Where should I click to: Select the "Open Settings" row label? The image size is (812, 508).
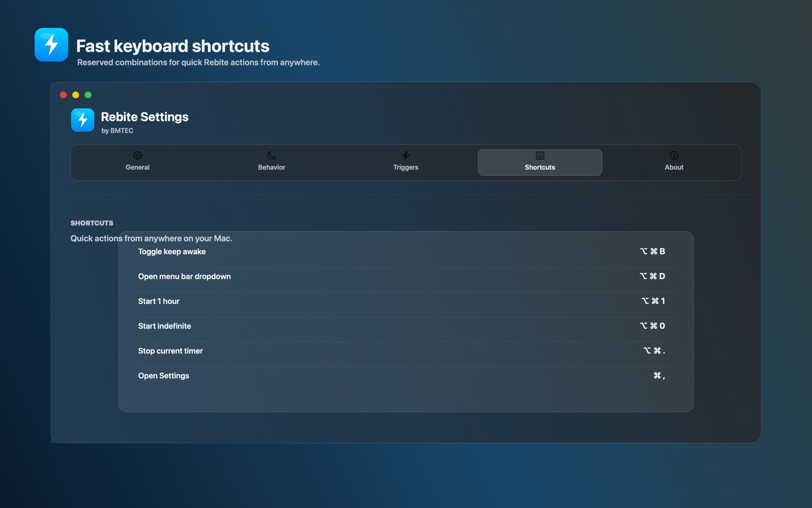tap(163, 376)
